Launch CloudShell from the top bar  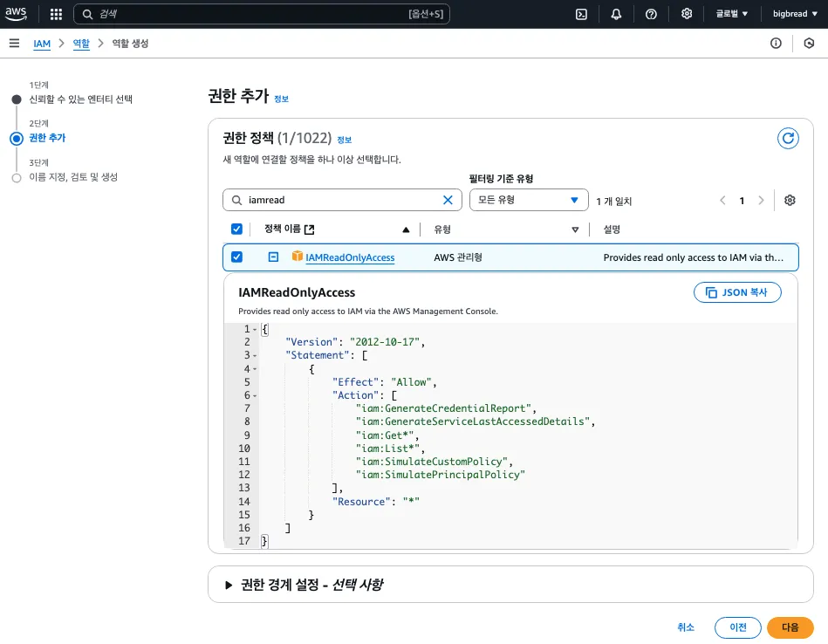pos(581,14)
